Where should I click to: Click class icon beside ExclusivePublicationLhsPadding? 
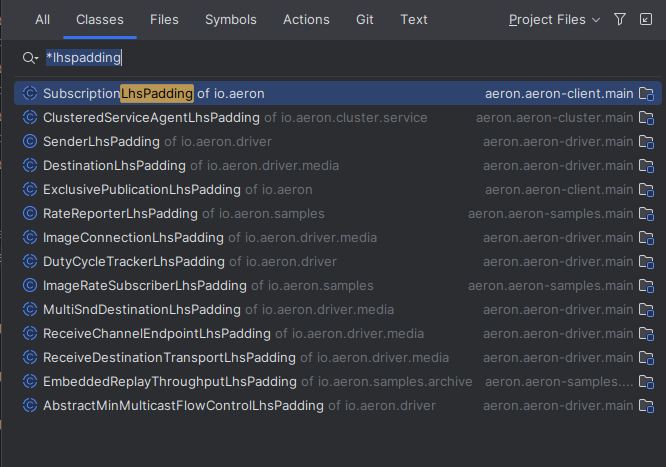(x=30, y=190)
